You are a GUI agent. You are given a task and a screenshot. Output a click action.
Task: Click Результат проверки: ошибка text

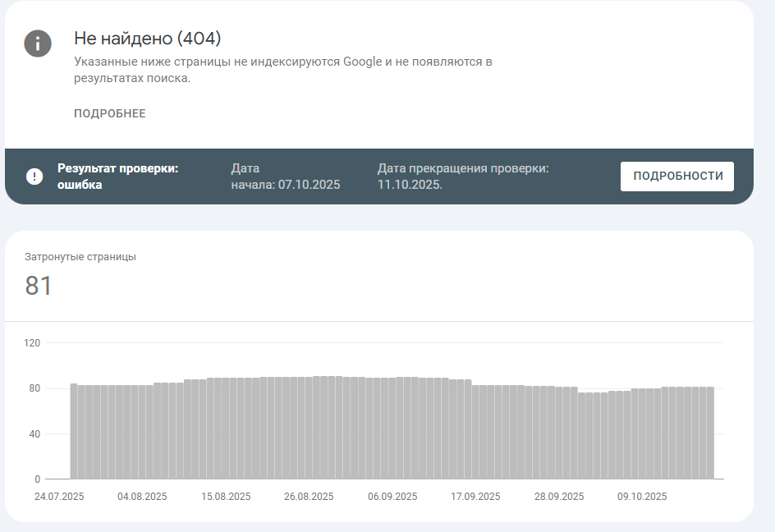point(117,177)
